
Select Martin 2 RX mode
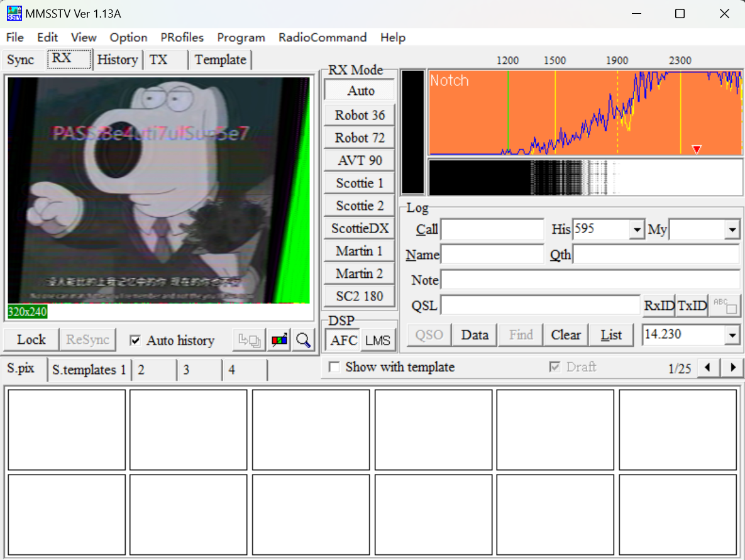click(360, 273)
